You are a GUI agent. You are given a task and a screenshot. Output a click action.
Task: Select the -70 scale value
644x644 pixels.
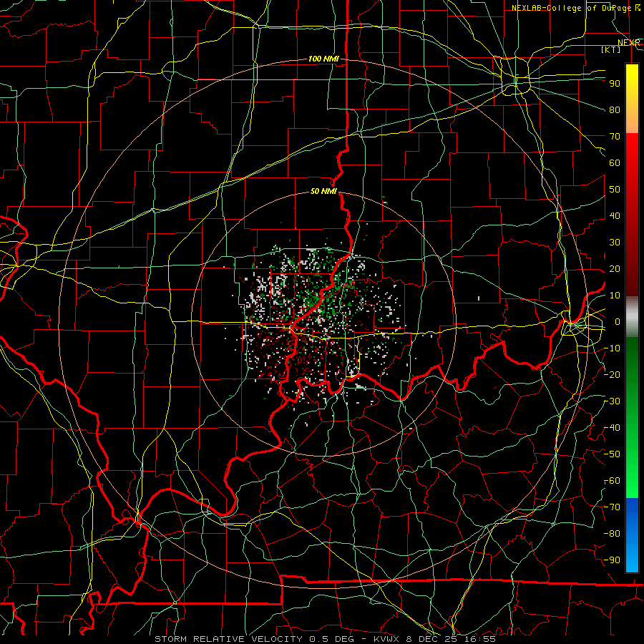(613, 507)
